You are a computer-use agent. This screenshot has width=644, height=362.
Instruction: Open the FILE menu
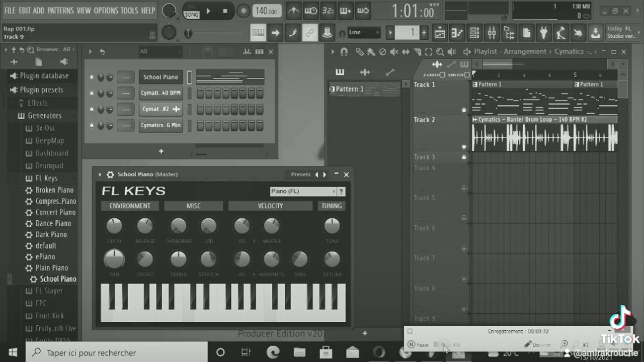pyautogui.click(x=10, y=11)
